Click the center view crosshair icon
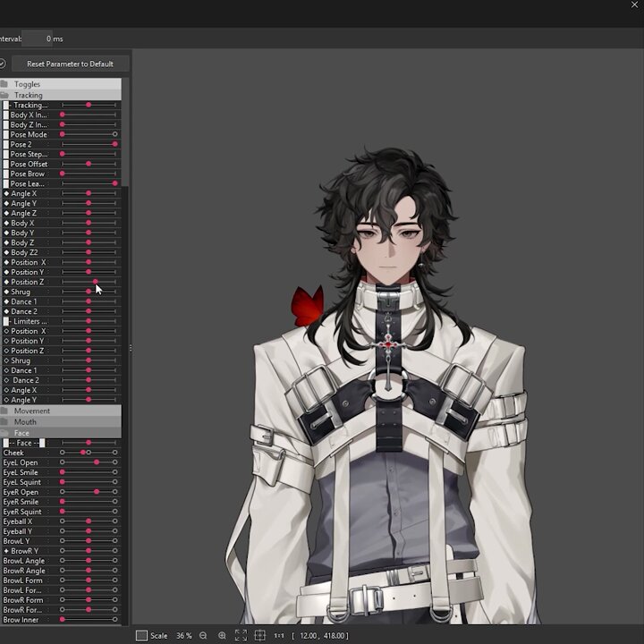This screenshot has width=644, height=644. [x=260, y=635]
